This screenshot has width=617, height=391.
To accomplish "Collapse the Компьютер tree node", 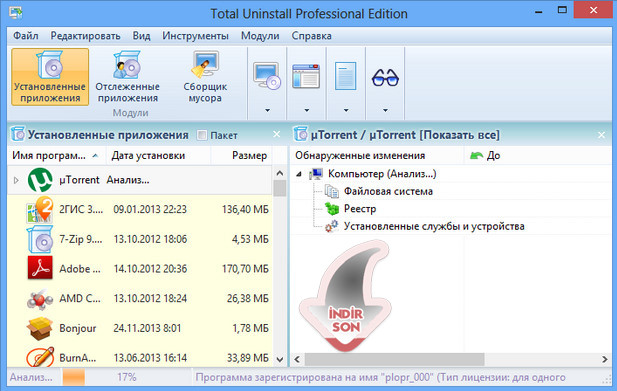I will [x=299, y=174].
